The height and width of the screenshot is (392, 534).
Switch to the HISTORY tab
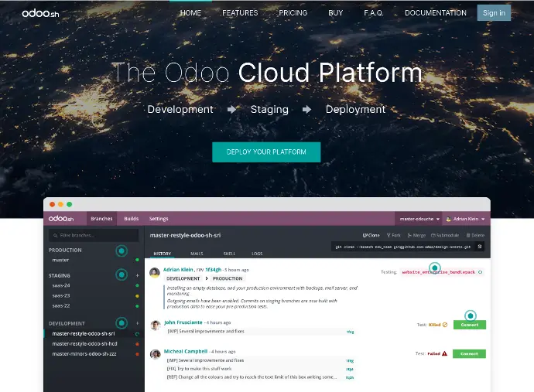pyautogui.click(x=162, y=254)
